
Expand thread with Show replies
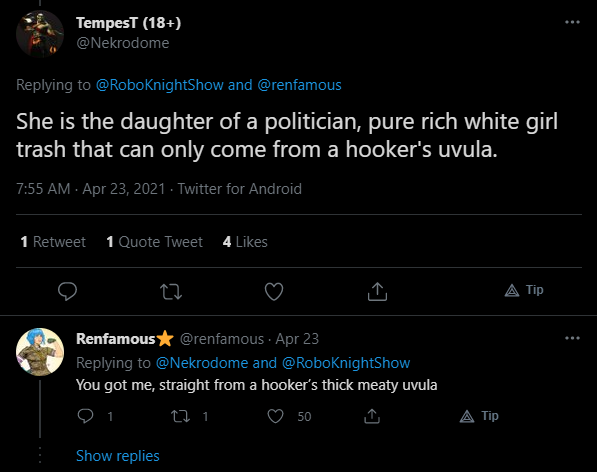(x=118, y=456)
